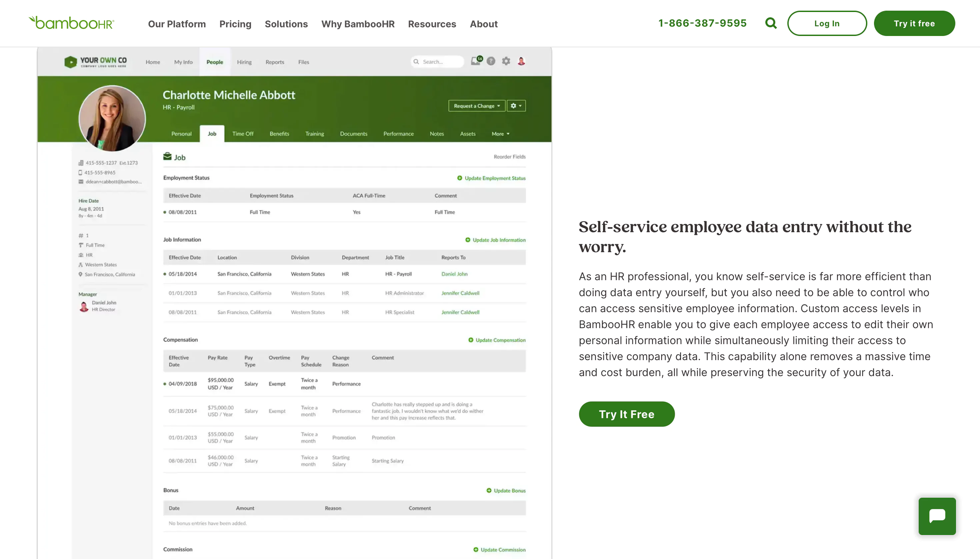Click Charlotte Abbott's profile photo

[x=112, y=118]
